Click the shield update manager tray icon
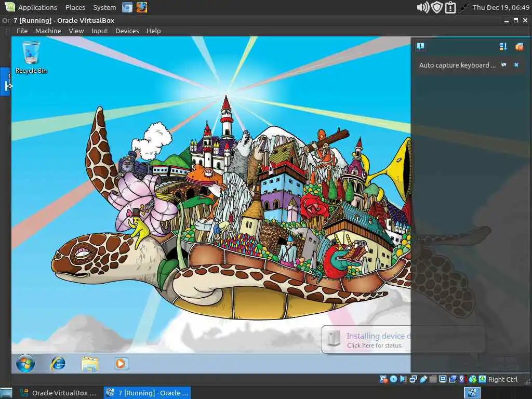This screenshot has width=532, height=399. [436, 7]
